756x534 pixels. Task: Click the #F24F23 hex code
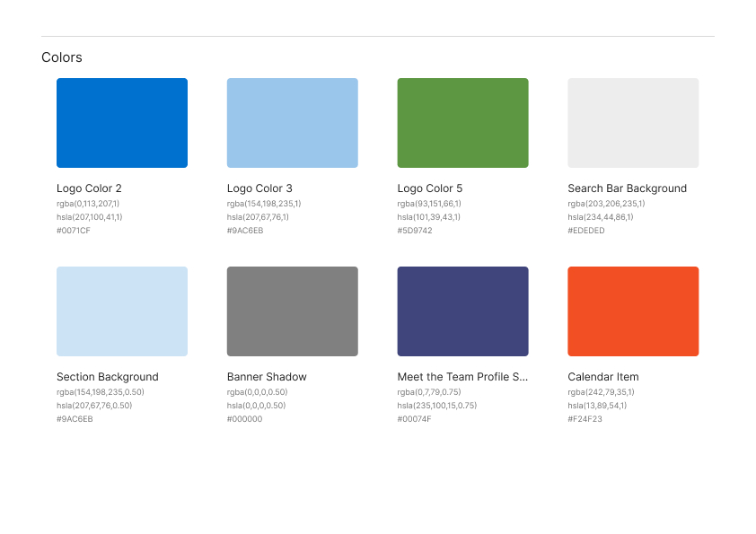585,419
